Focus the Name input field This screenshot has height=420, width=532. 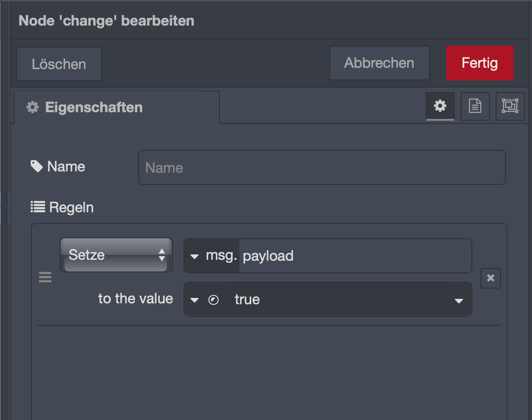322,167
